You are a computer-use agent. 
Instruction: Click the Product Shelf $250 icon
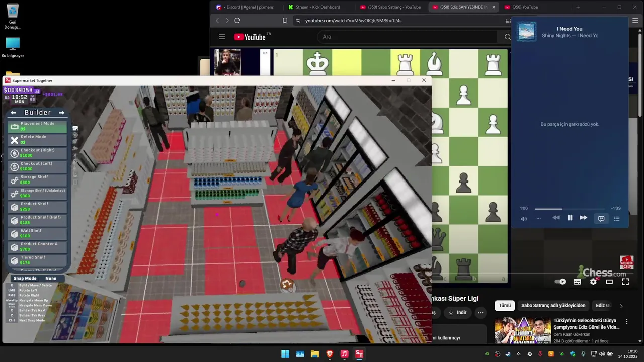coord(14,207)
